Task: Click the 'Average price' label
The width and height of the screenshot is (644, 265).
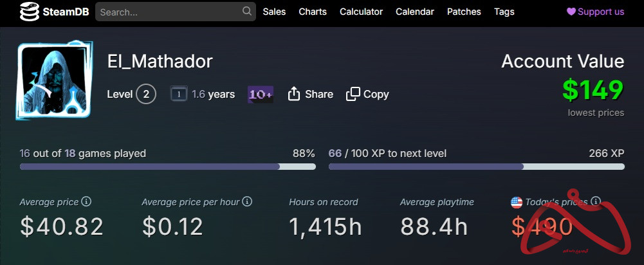Action: click(50, 202)
